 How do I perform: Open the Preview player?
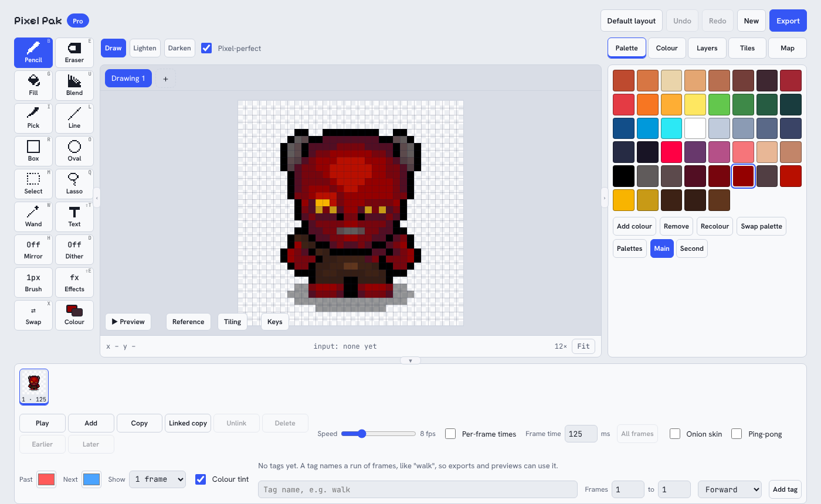click(128, 322)
